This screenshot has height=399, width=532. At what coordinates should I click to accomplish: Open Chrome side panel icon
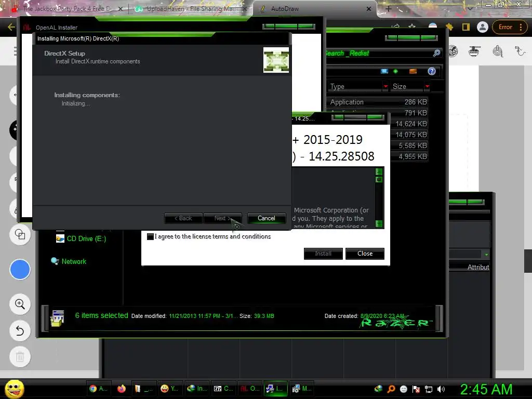tap(466, 27)
